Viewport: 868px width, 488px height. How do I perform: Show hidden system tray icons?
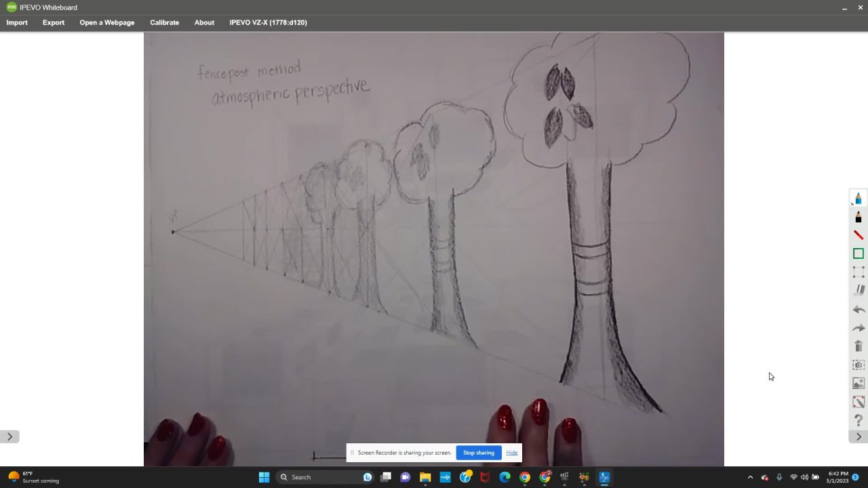tap(750, 477)
